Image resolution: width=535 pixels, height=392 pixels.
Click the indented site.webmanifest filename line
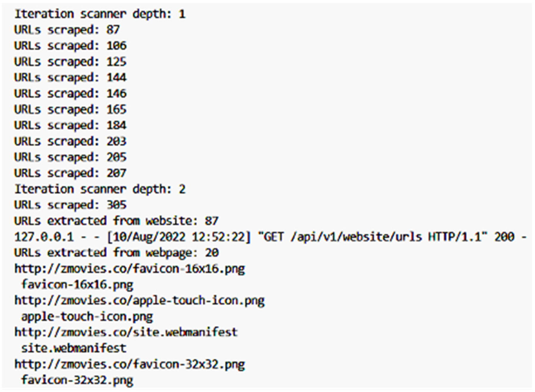click(x=74, y=348)
